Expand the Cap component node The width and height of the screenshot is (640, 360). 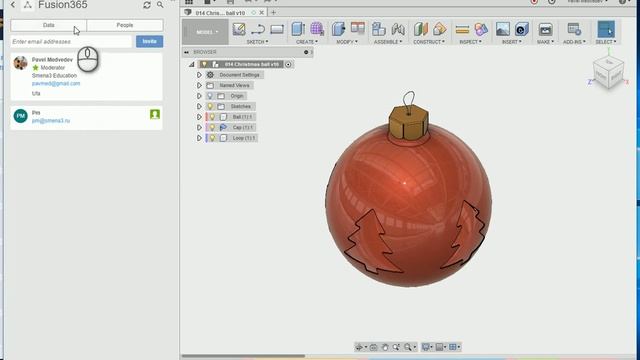tap(199, 128)
